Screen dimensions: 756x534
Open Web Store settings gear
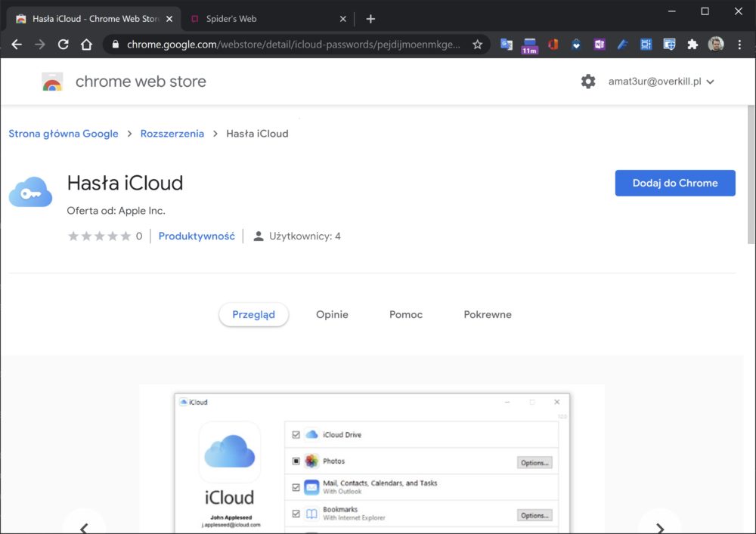588,82
